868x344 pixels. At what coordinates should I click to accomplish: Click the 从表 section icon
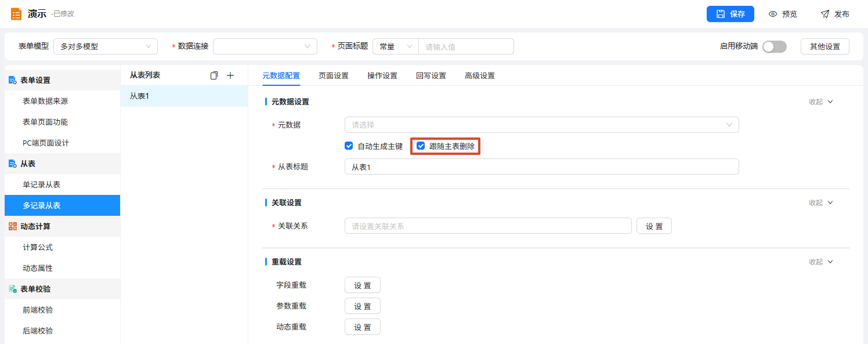[x=13, y=164]
